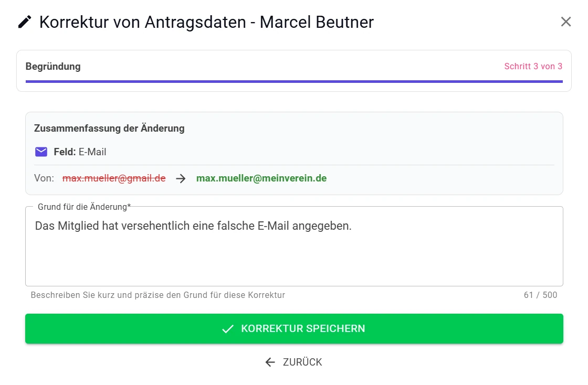588x385 pixels.
Task: Click the purple mail envelope icon
Action: [41, 152]
